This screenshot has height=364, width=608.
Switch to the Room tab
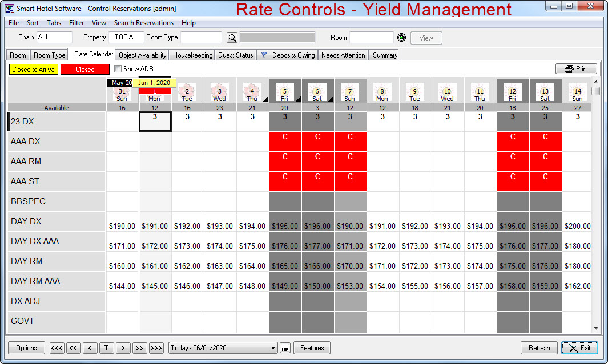coord(18,55)
